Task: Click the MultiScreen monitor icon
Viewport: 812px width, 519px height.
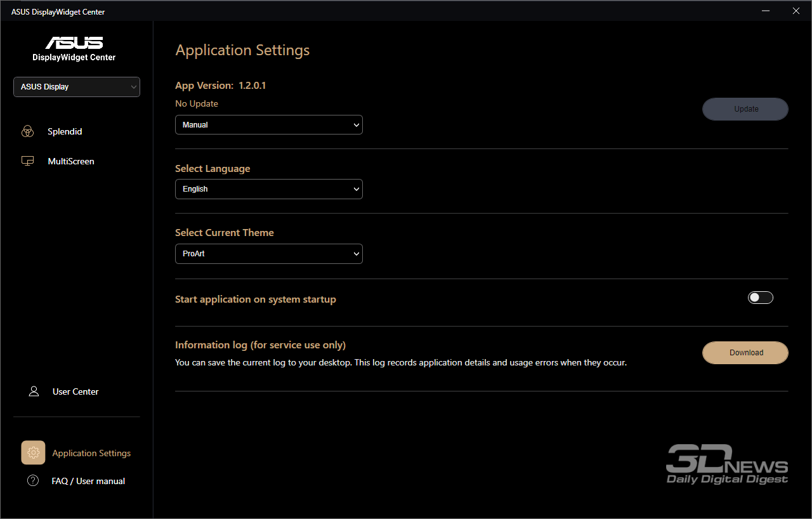Action: click(27, 161)
